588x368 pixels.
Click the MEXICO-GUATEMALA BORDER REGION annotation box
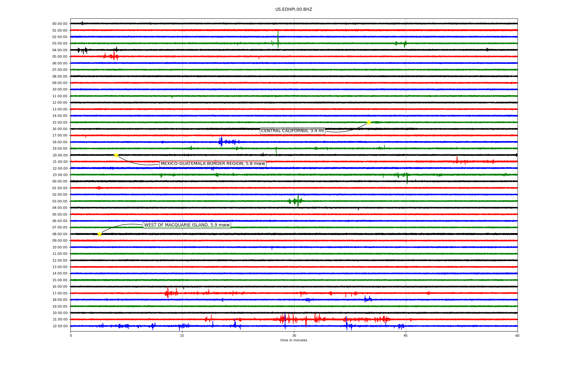(213, 164)
